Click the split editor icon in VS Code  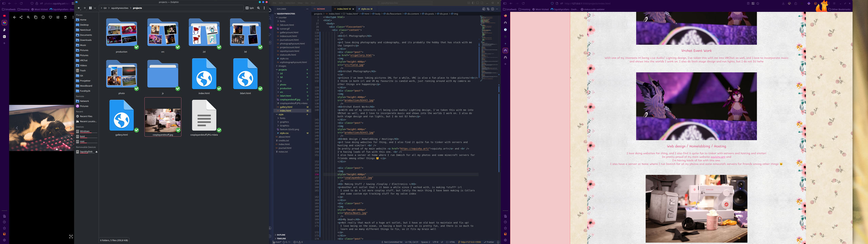[493, 9]
